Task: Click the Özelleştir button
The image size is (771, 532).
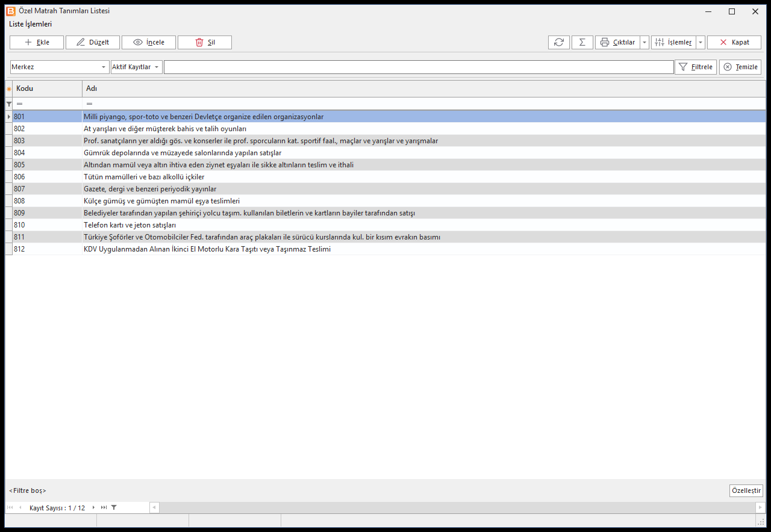Action: point(746,490)
